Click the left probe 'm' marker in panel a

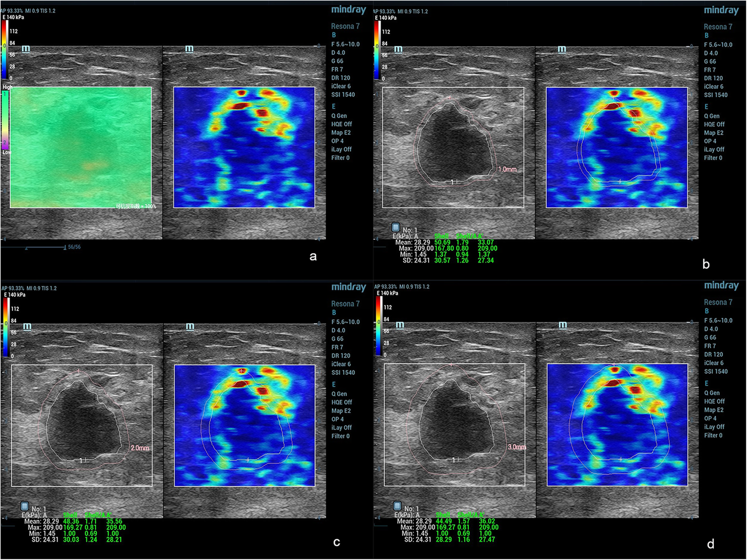(x=26, y=49)
